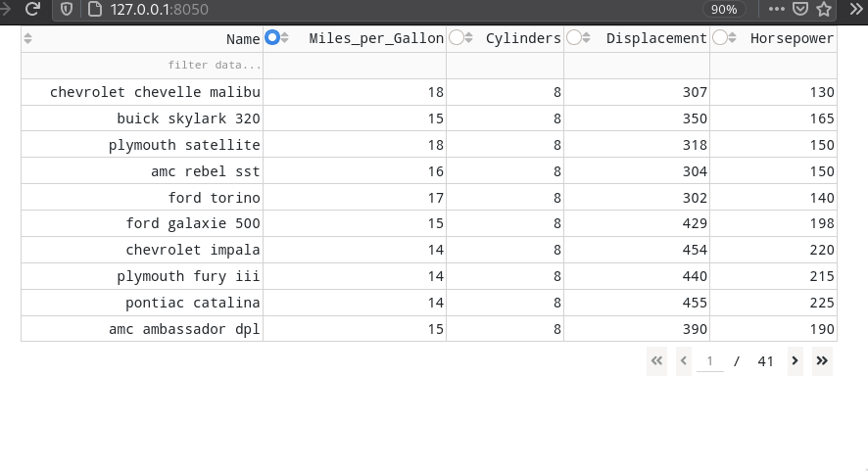Select the Cylinders column radio button
This screenshot has width=868, height=472.
click(x=457, y=37)
